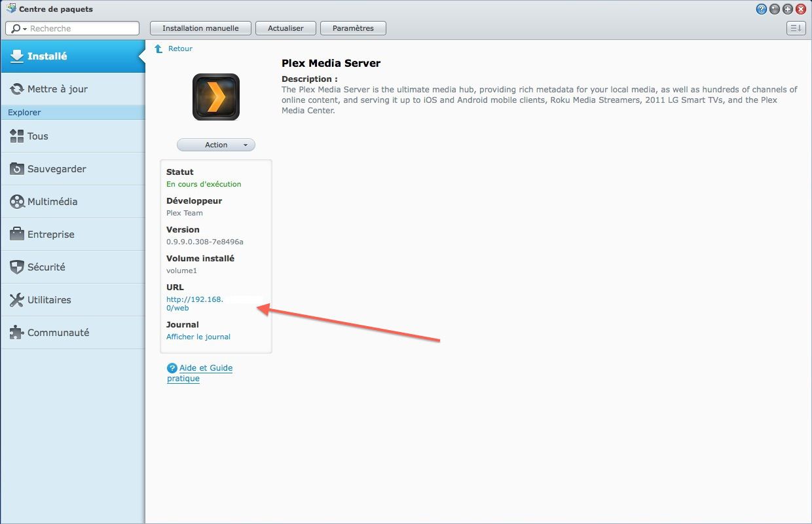Click the Plex Media Server app icon
Image resolution: width=812 pixels, height=524 pixels.
point(216,97)
